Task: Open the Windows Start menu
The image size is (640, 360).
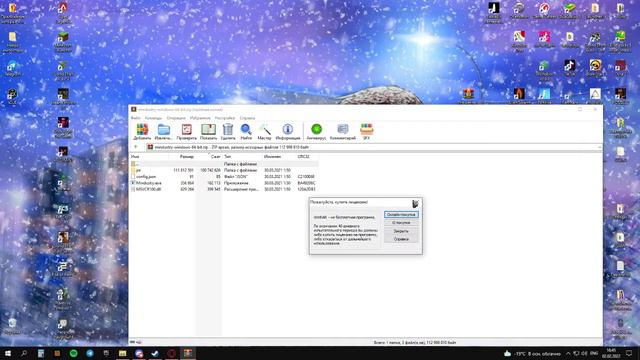Action: (8, 353)
